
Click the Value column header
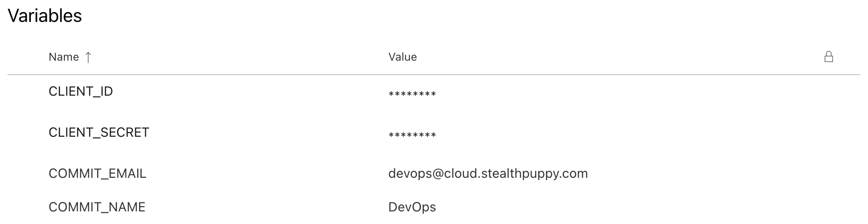click(402, 57)
